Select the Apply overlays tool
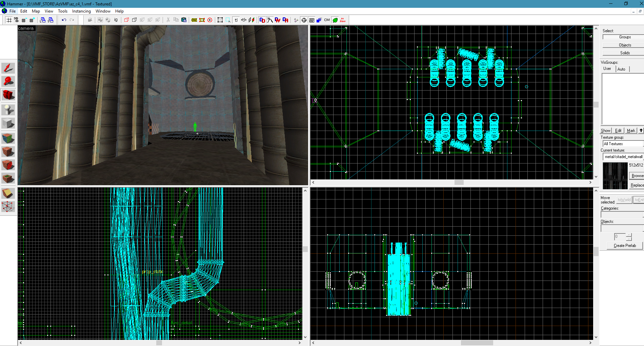The width and height of the screenshot is (644, 346). tap(8, 178)
